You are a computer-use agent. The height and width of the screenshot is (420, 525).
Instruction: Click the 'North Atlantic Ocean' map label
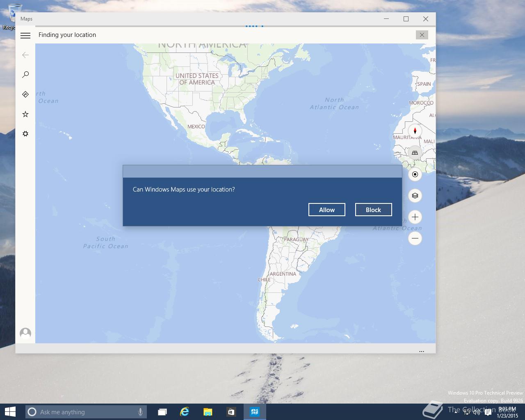click(334, 103)
